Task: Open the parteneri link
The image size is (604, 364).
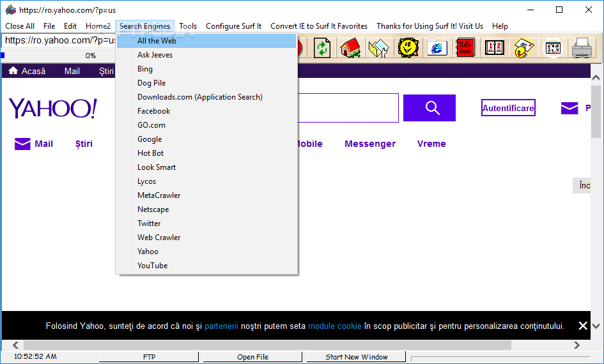Action: [221, 326]
